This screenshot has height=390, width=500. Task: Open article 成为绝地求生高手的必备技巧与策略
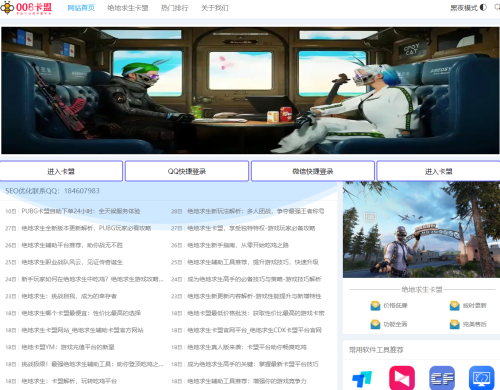pos(254,279)
